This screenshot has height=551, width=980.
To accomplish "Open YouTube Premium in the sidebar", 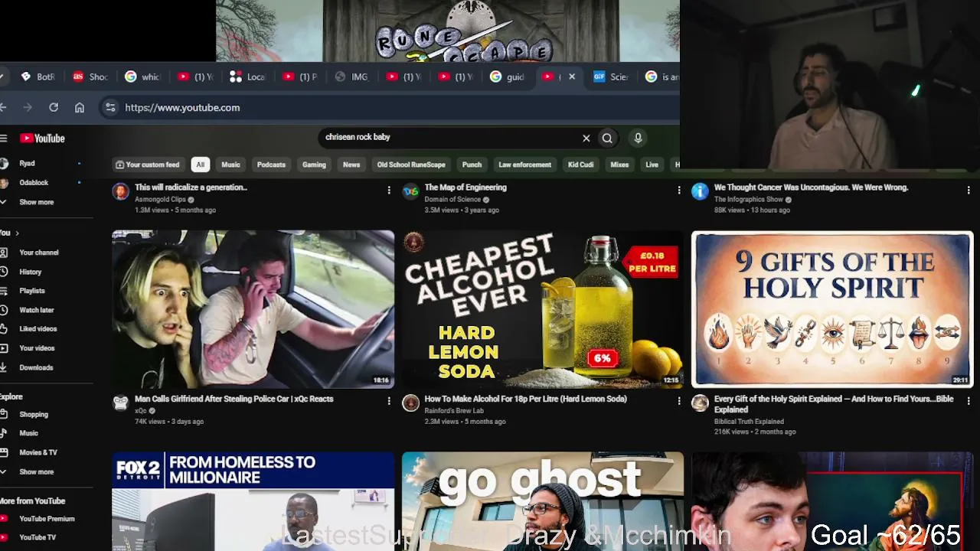I will 46,519.
